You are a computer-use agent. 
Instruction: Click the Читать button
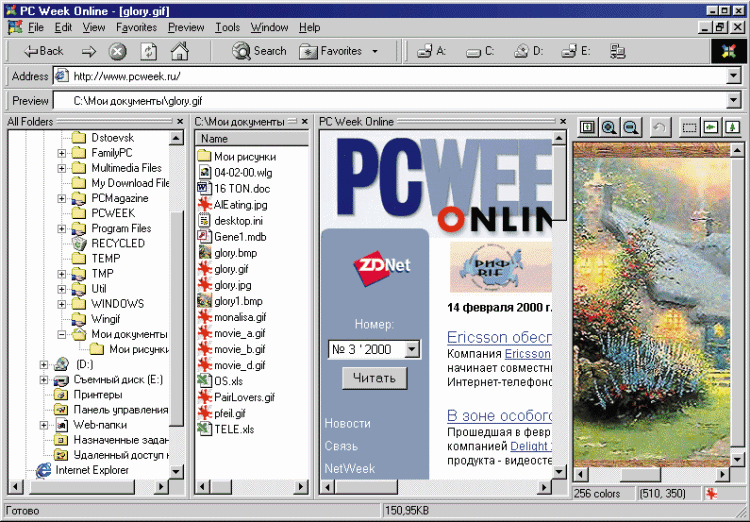(x=375, y=378)
